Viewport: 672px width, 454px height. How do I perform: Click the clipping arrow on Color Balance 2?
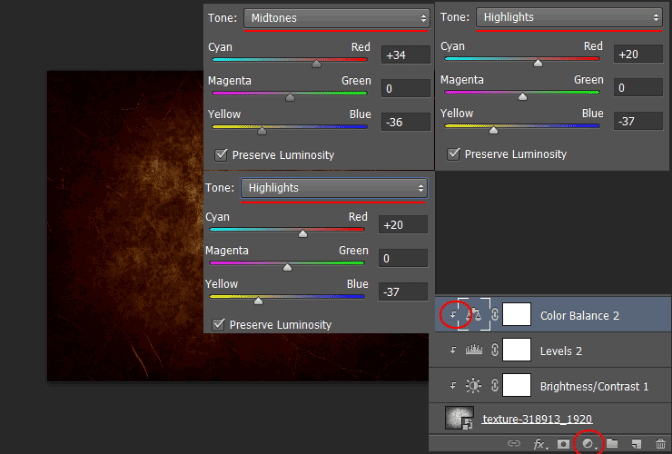453,315
